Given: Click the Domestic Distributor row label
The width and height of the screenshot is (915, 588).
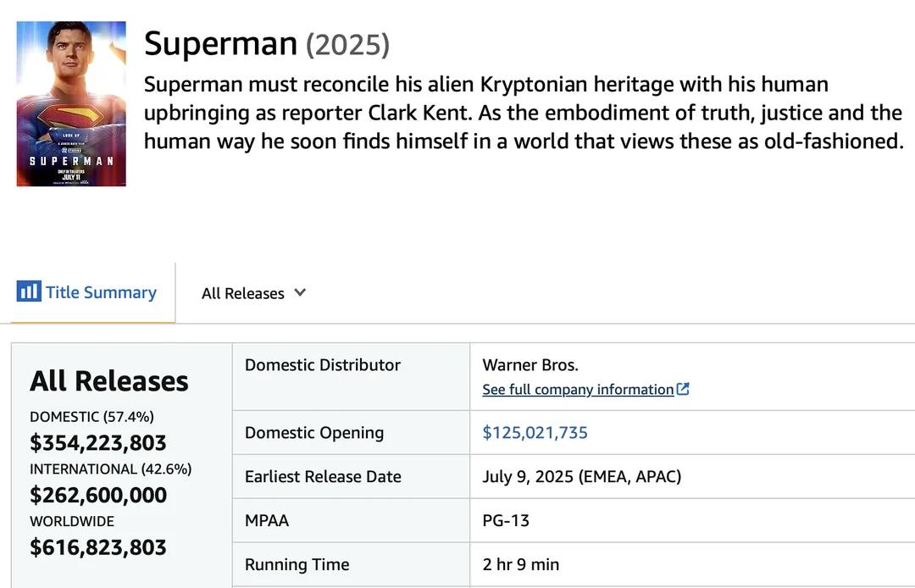Looking at the screenshot, I should tap(323, 365).
